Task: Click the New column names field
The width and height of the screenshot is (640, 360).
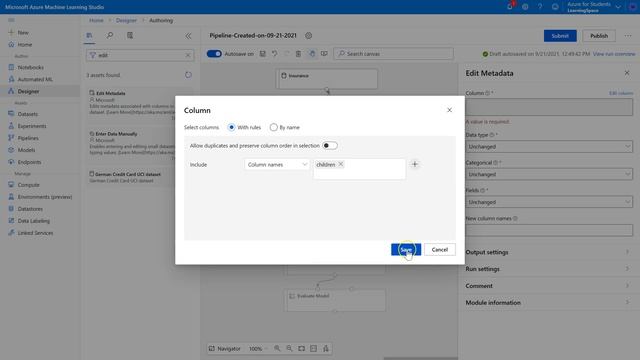Action: click(549, 230)
